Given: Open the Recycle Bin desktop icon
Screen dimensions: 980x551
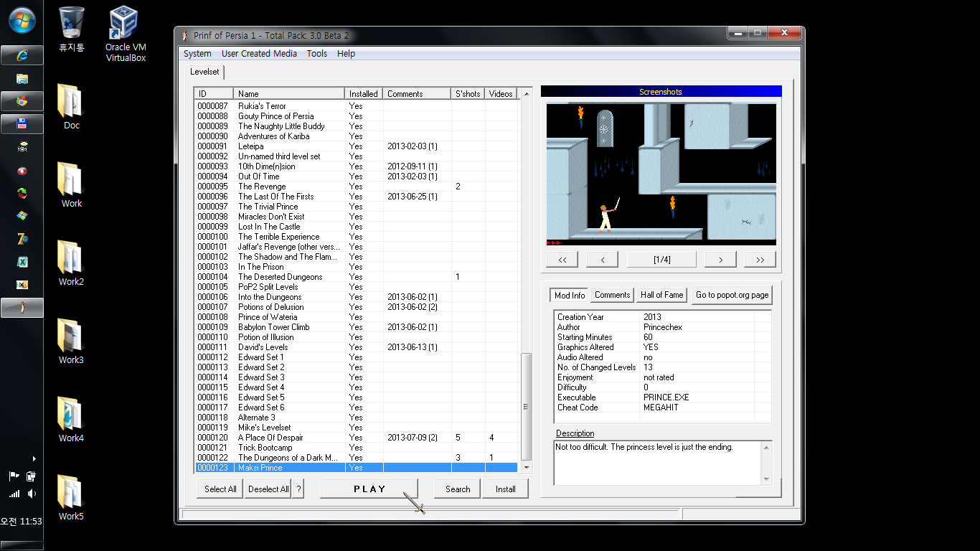Looking at the screenshot, I should (71, 29).
